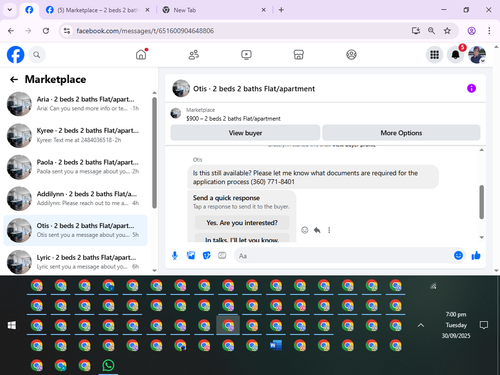Image resolution: width=500 pixels, height=375 pixels.
Task: Open Otis's profile picture in chat header
Action: pos(181,88)
